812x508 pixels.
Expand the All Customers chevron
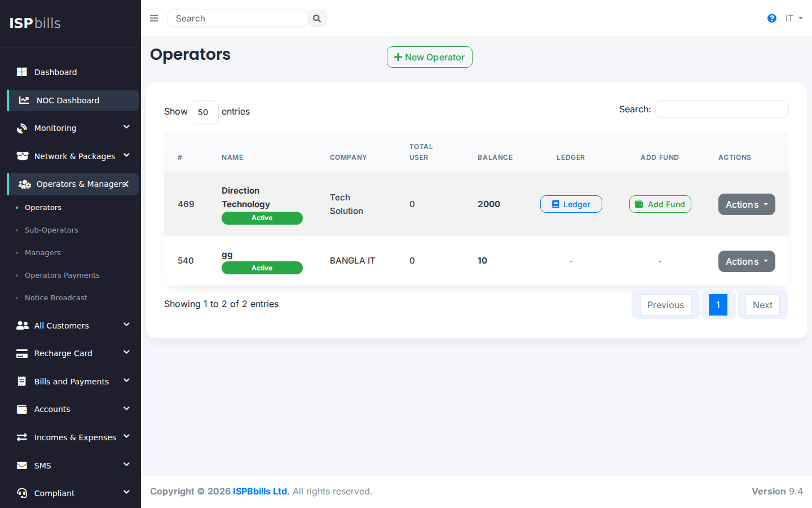[x=127, y=325]
